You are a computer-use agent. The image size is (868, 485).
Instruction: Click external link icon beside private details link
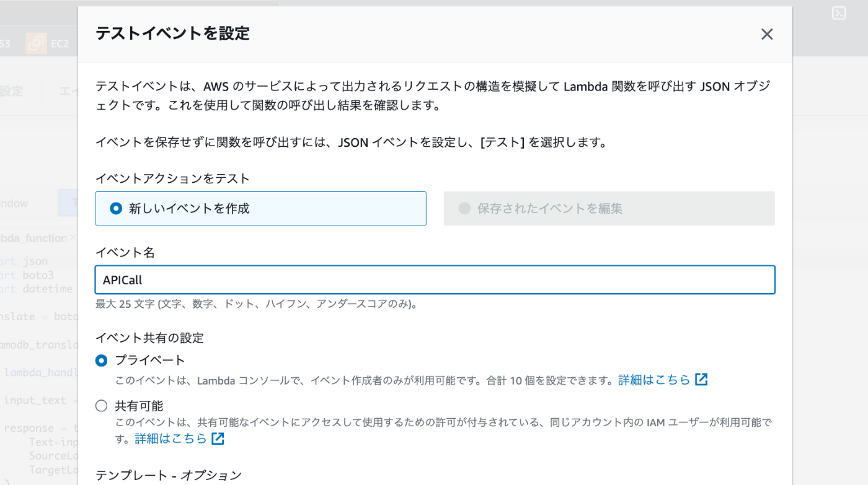(701, 380)
